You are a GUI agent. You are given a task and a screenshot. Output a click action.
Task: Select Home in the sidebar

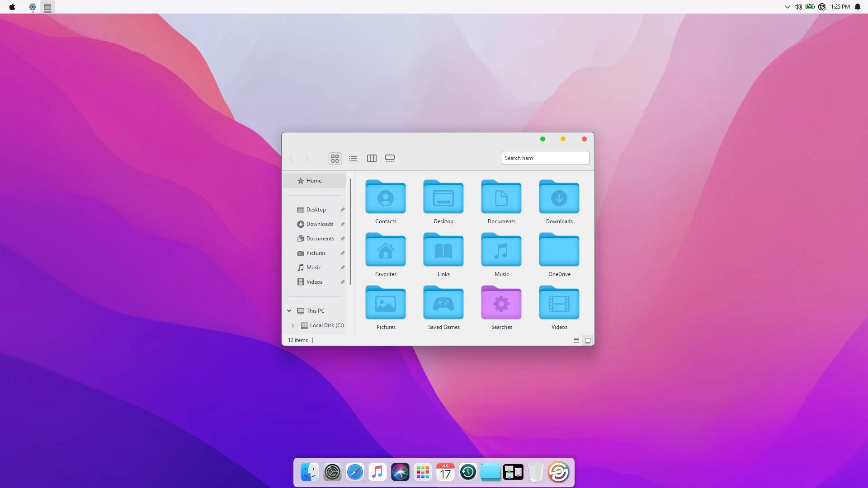point(314,181)
